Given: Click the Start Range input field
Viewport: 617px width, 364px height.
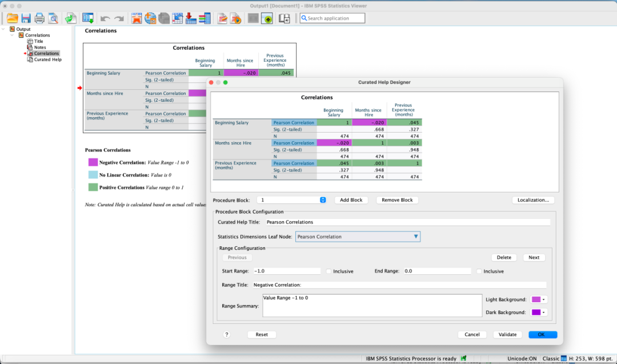Looking at the screenshot, I should (x=287, y=271).
